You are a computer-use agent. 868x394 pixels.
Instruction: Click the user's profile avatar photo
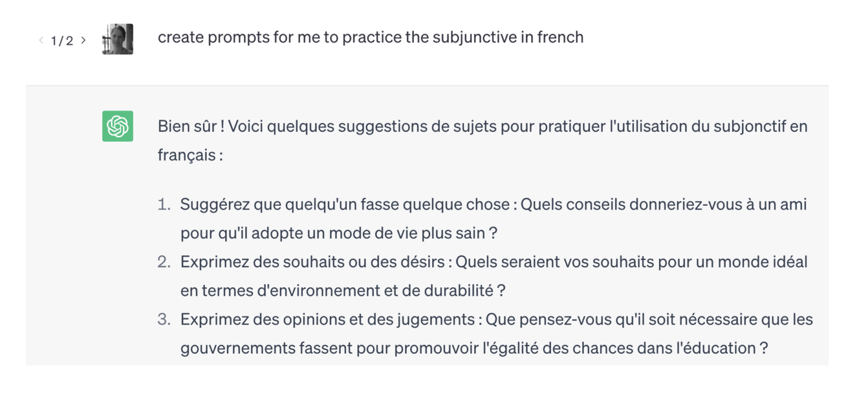click(x=117, y=40)
